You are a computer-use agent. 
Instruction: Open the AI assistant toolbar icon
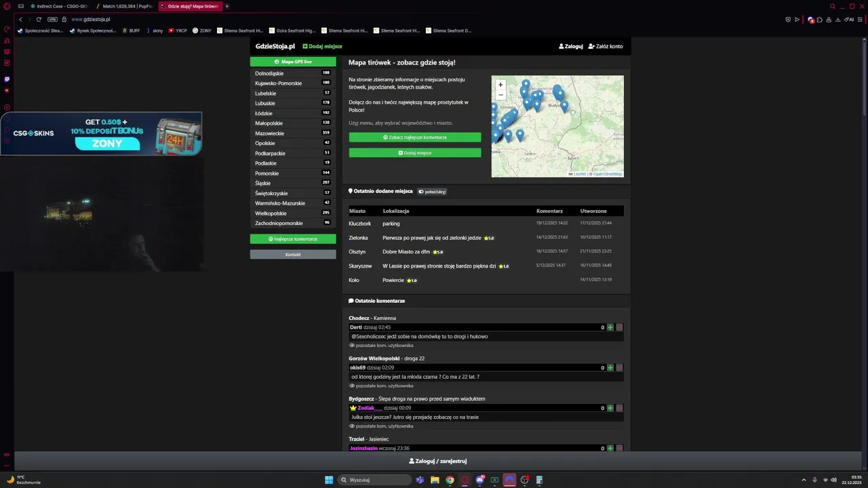(849, 20)
